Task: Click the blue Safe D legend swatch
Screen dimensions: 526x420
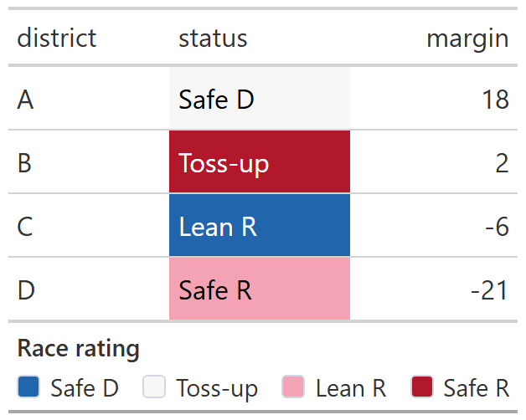Action: 28,387
